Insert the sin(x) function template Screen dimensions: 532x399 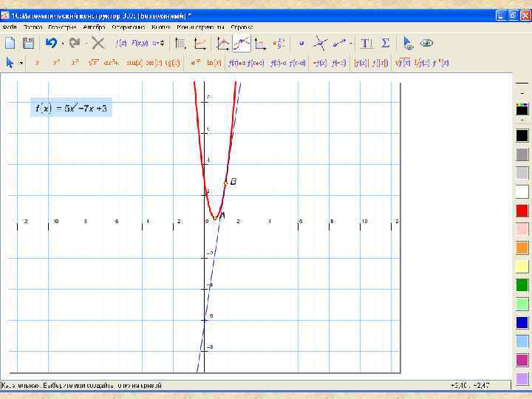point(134,63)
